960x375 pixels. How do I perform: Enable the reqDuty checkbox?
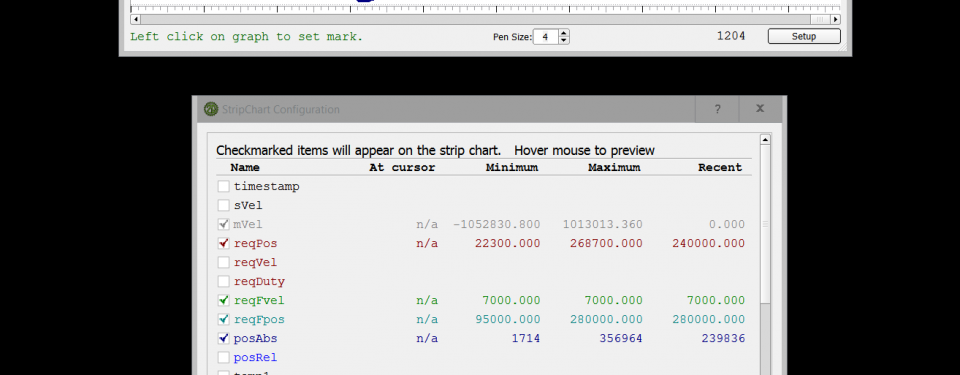point(223,281)
